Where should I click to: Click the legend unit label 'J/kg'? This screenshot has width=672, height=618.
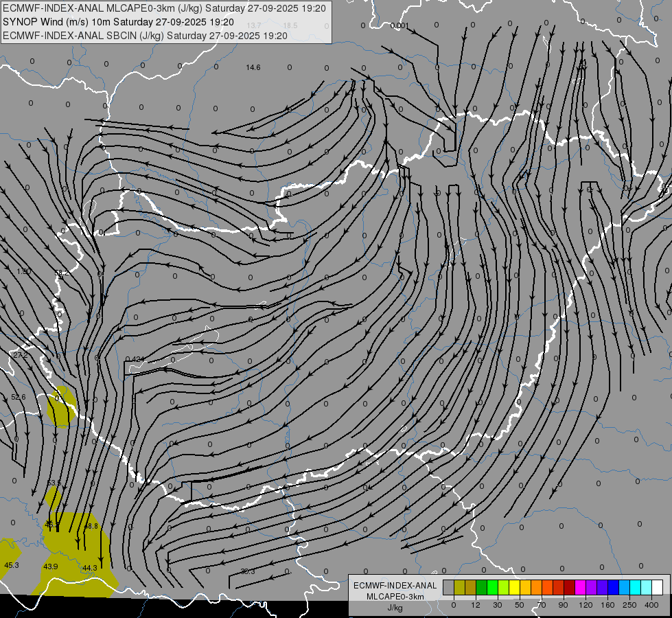pos(395,608)
